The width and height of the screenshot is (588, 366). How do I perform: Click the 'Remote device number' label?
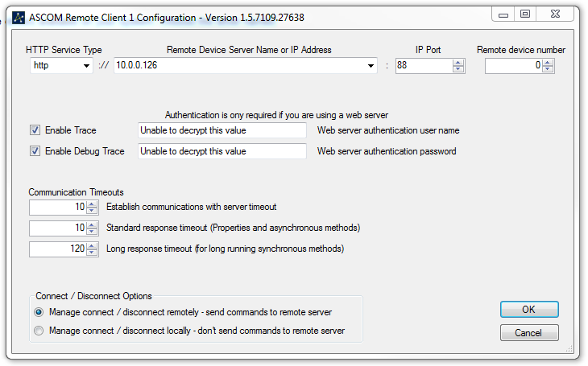pos(521,50)
